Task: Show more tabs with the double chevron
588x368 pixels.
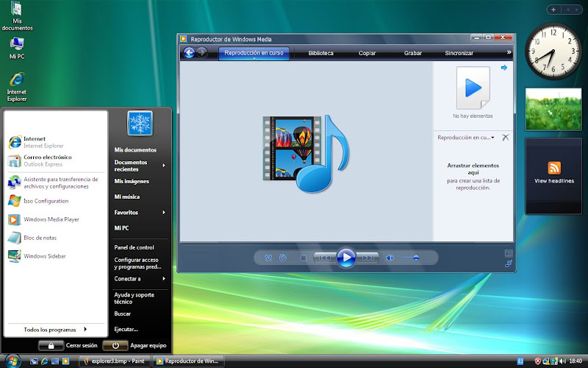Action: click(509, 52)
